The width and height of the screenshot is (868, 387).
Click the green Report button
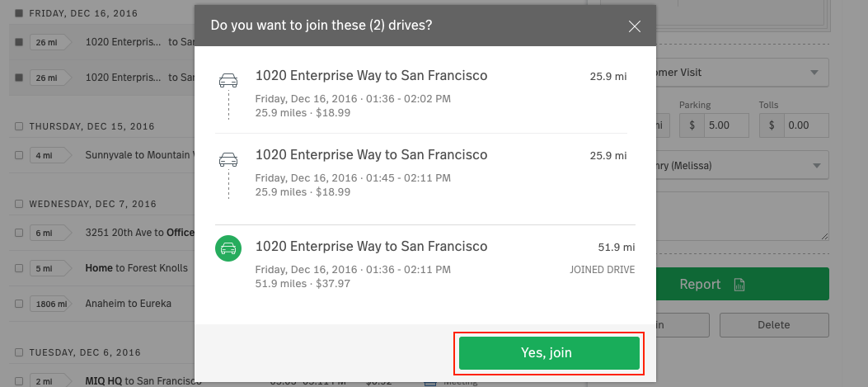(743, 284)
